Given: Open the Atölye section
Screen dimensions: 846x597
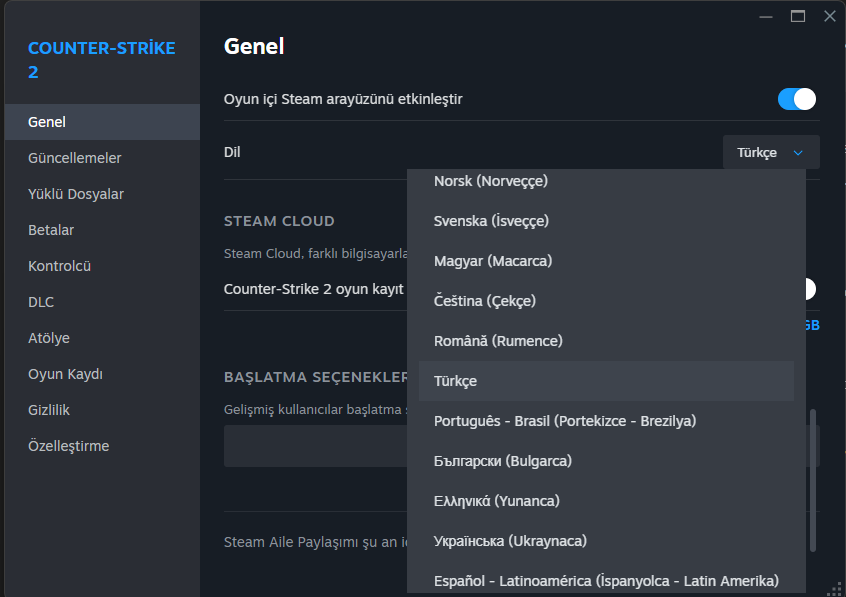Looking at the screenshot, I should pos(49,338).
